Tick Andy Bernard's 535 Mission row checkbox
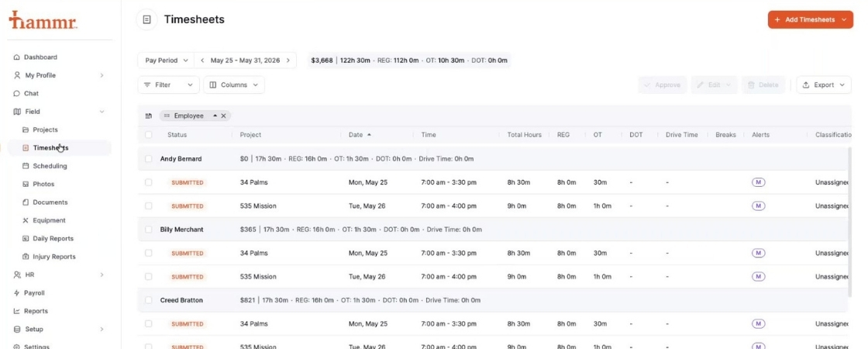868x349 pixels. pyautogui.click(x=148, y=206)
